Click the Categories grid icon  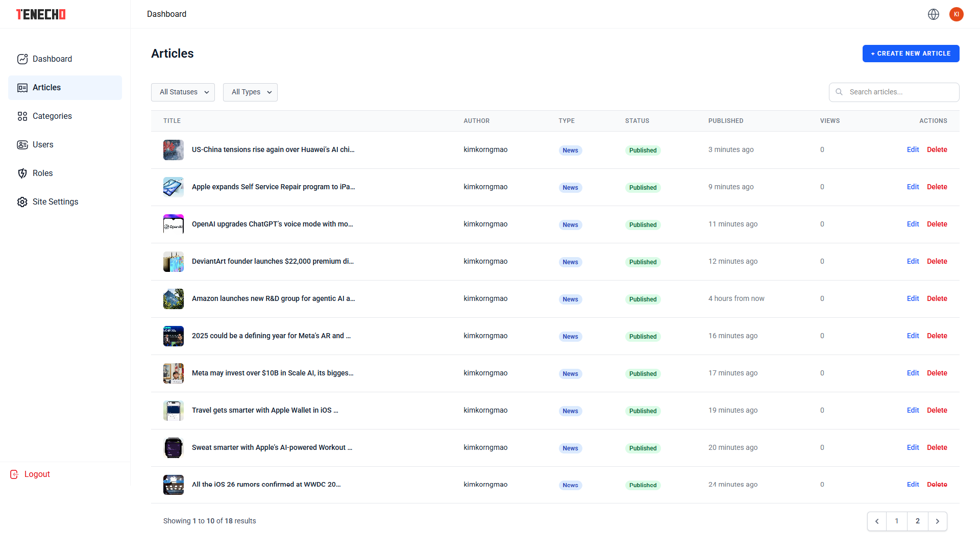tap(22, 116)
